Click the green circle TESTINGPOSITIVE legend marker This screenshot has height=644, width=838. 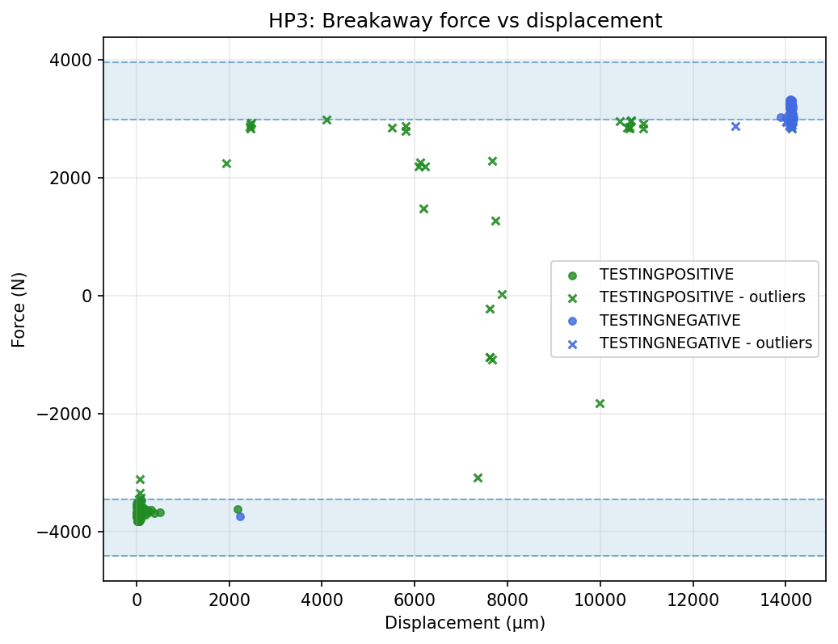tap(572, 274)
